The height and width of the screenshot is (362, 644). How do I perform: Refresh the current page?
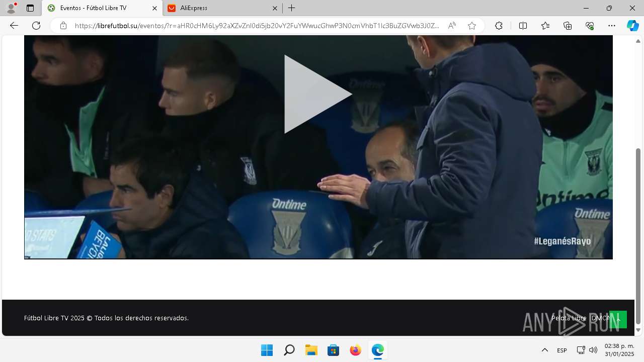[x=36, y=26]
